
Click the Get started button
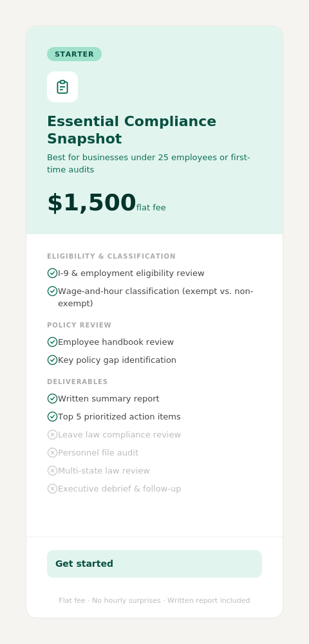pyautogui.click(x=154, y=564)
